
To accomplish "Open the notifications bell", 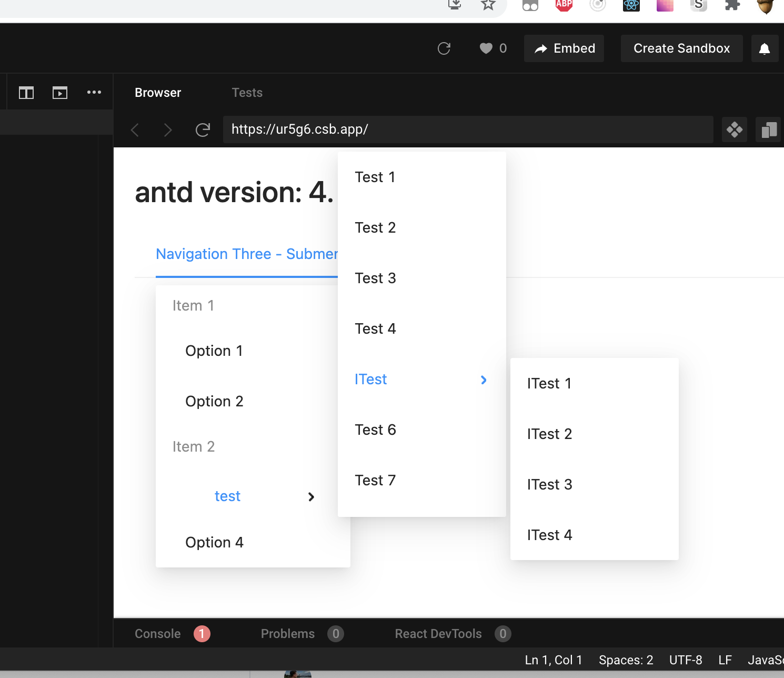I will (765, 48).
